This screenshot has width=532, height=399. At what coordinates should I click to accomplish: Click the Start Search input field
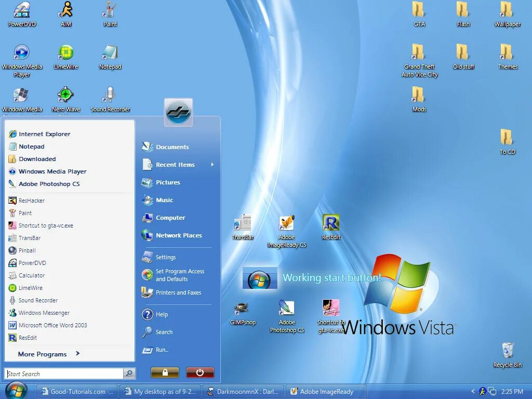click(x=64, y=374)
